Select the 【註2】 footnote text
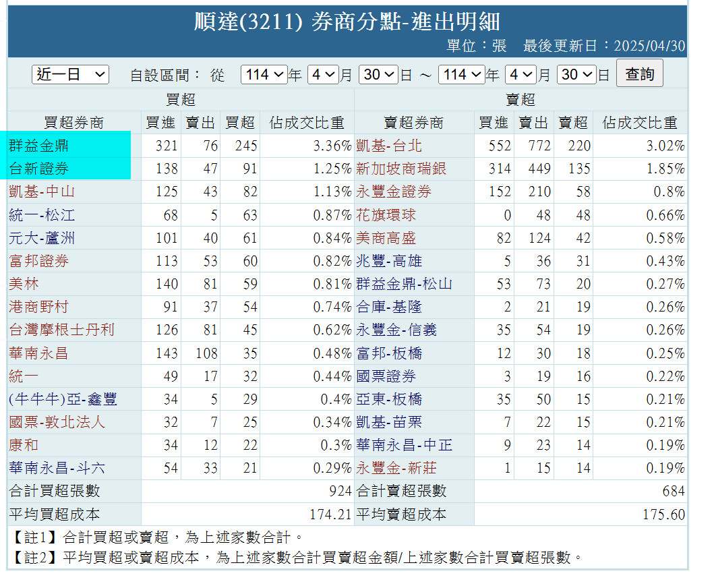Screen dimensions: 714x588 [x=296, y=557]
